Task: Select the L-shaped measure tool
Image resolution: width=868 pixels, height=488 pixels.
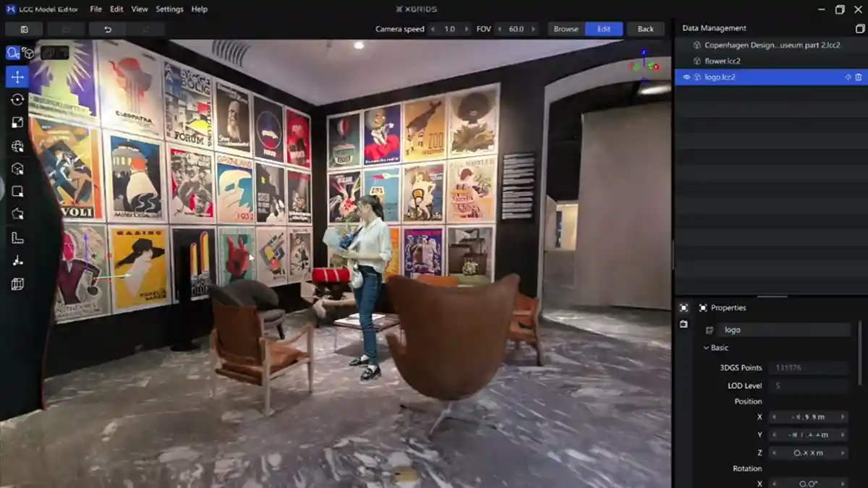Action: pyautogui.click(x=17, y=238)
